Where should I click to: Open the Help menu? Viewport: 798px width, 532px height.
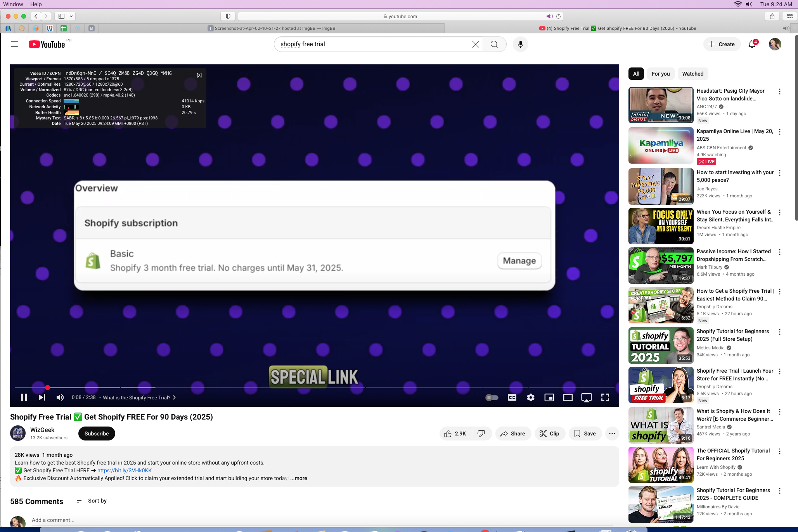pyautogui.click(x=36, y=4)
